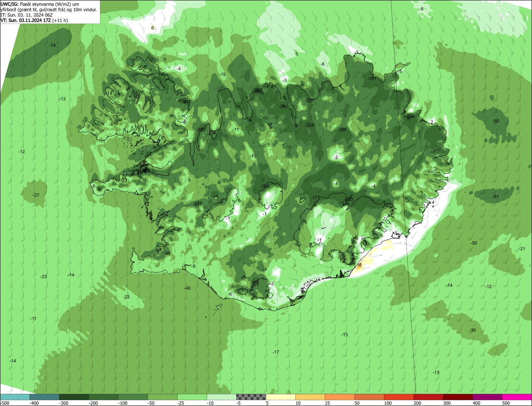Image resolution: width=532 pixels, height=406 pixels.
Task: Click the purple swatch between 400 and 500
Action: (x=488, y=397)
